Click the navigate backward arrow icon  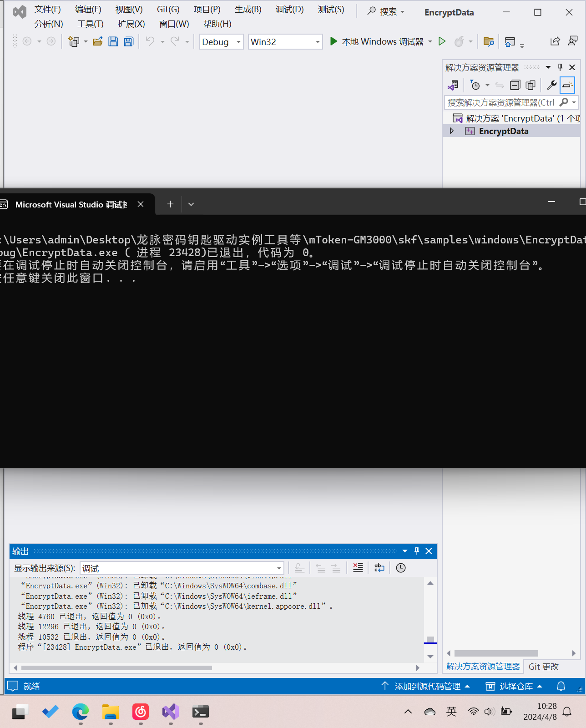click(27, 41)
